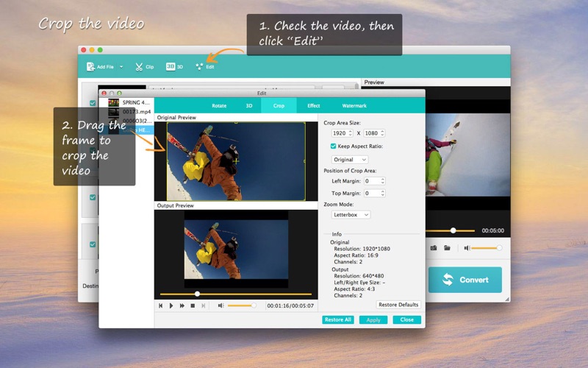Click the crop height field showing 1080

[x=371, y=133]
